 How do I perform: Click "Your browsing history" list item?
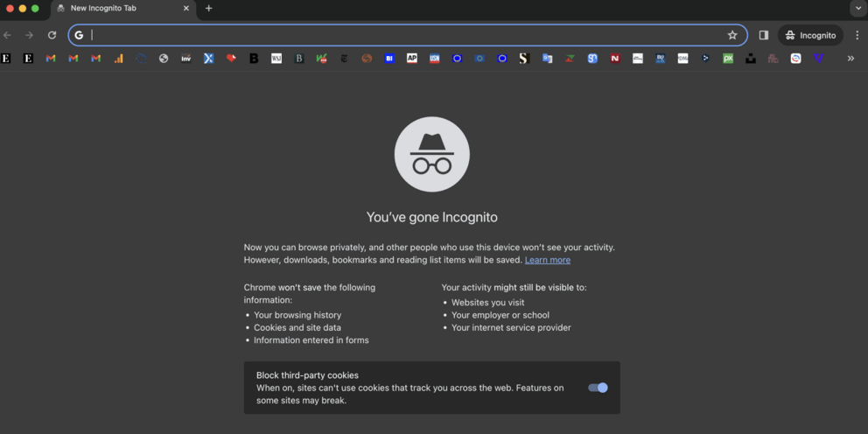[297, 315]
